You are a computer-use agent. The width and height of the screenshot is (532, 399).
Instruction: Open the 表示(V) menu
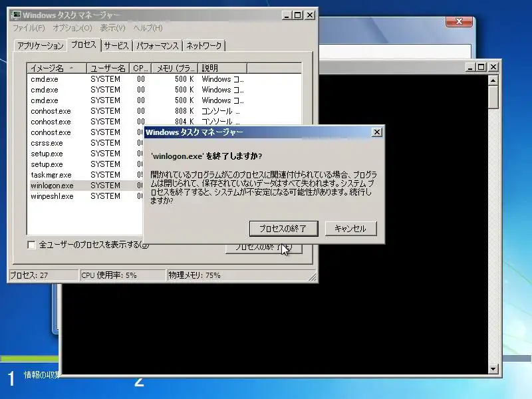112,28
